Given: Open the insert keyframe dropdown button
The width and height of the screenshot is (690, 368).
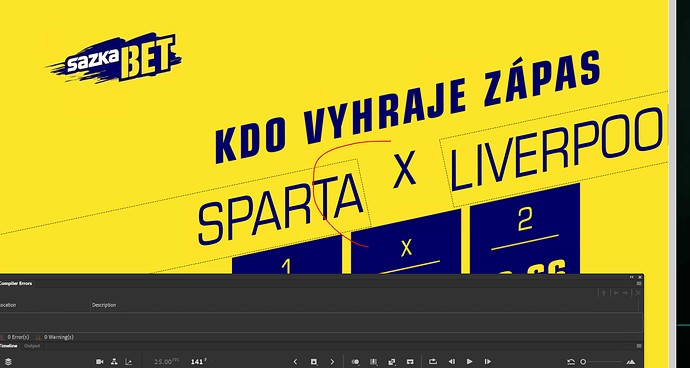Looking at the screenshot, I should pyautogui.click(x=314, y=362).
